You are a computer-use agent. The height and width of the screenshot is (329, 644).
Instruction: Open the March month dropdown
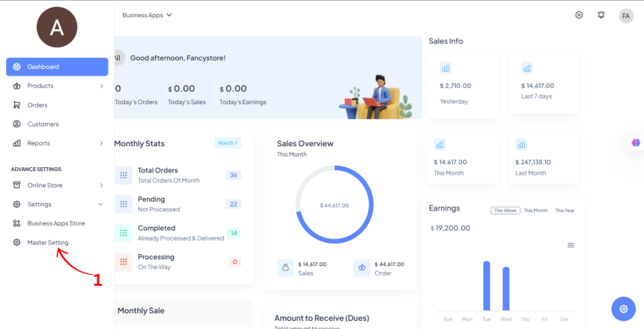(228, 143)
